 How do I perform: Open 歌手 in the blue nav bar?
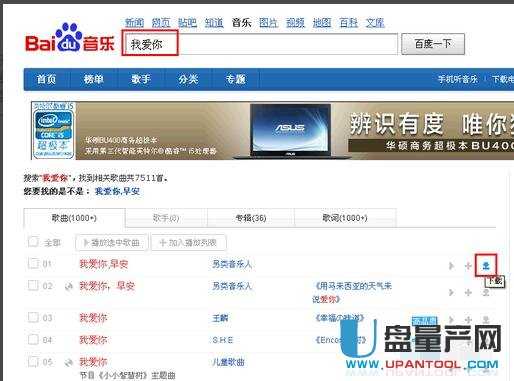coord(141,79)
